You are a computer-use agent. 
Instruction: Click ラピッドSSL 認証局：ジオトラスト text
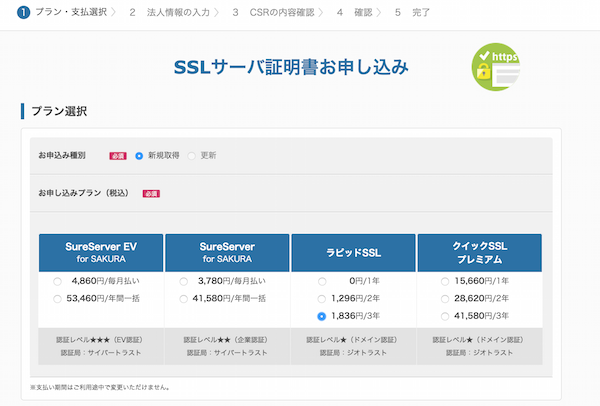[354, 353]
